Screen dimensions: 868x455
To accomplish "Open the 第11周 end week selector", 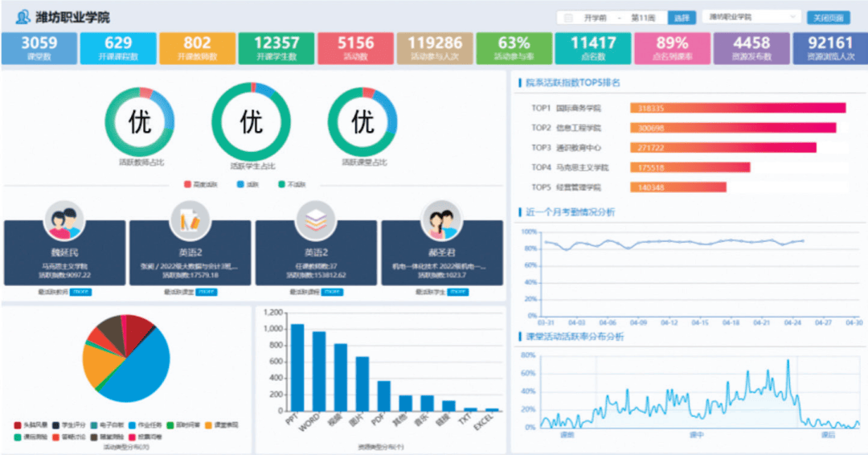I will [x=644, y=18].
